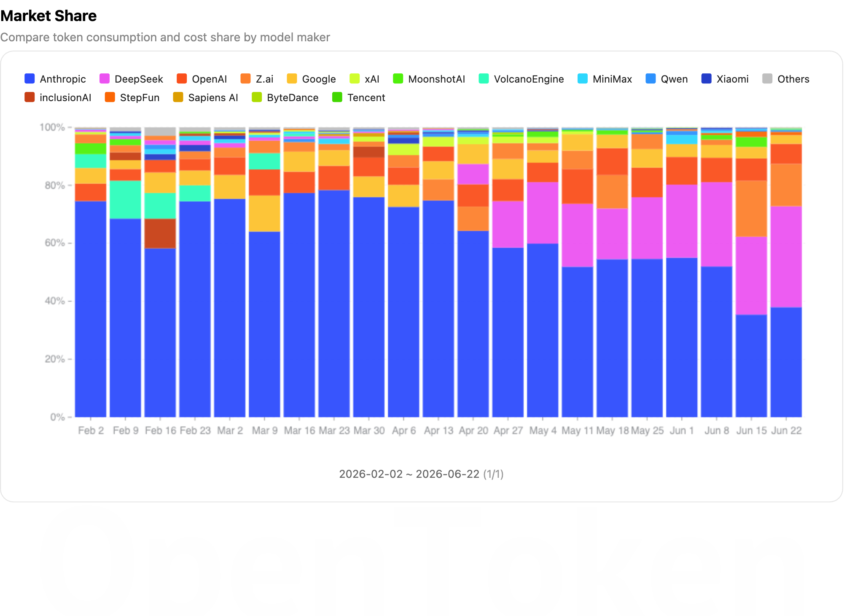
Task: Toggle the Z.ai legend entry
Action: (257, 79)
